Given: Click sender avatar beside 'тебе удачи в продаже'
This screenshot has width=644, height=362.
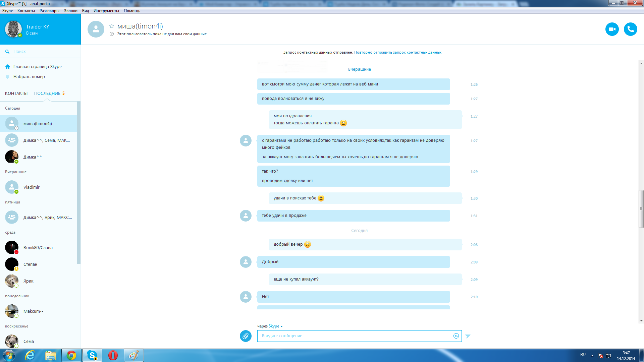Looking at the screenshot, I should tap(246, 216).
